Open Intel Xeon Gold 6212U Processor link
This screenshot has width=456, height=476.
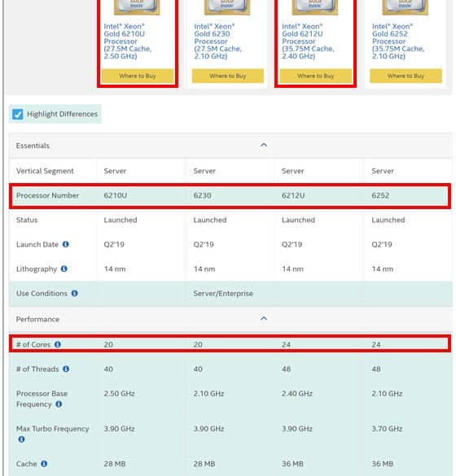pyautogui.click(x=308, y=41)
